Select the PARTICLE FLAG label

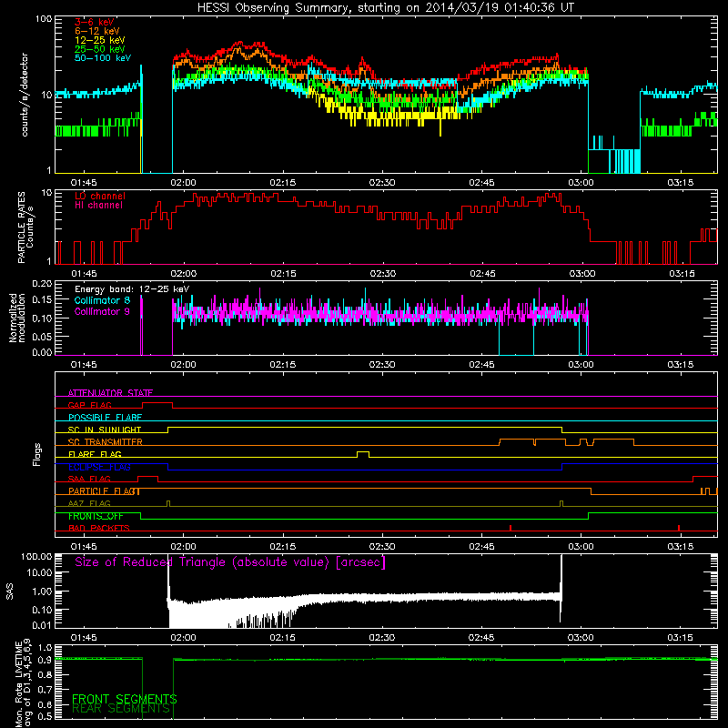click(104, 491)
